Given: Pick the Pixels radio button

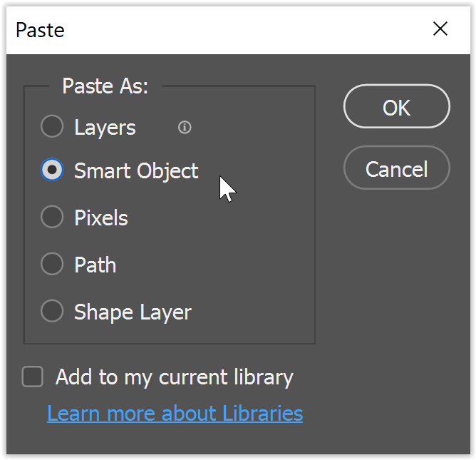Looking at the screenshot, I should [52, 218].
